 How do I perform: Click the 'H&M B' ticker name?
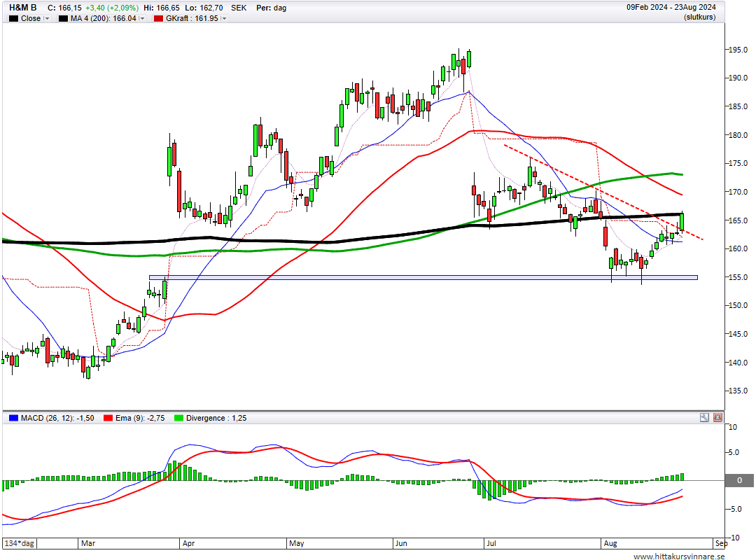pyautogui.click(x=22, y=8)
